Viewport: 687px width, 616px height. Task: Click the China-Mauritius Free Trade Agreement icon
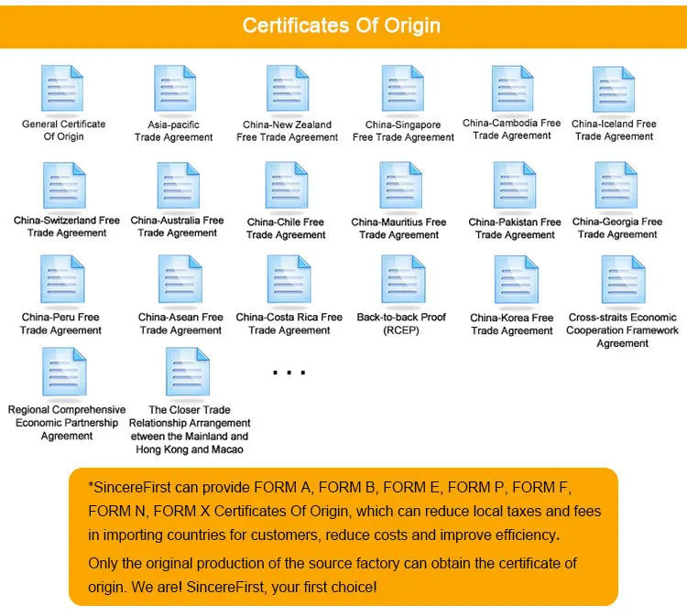401,185
